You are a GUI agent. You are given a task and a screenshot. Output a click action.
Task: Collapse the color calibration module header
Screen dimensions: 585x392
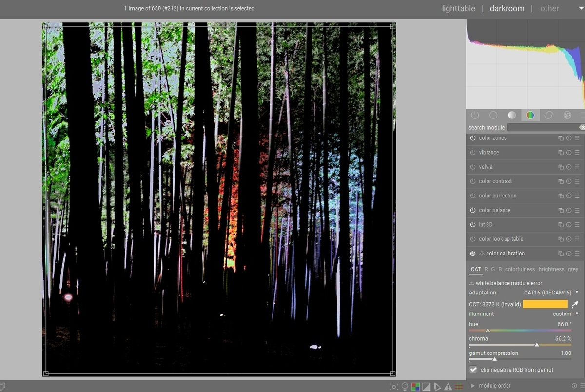pyautogui.click(x=505, y=254)
